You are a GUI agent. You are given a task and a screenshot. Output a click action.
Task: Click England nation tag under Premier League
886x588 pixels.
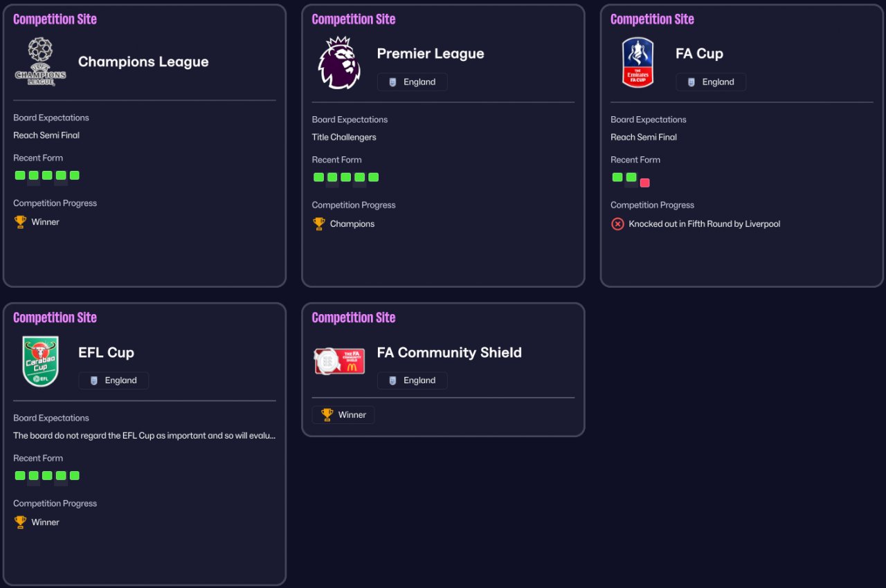click(x=413, y=82)
